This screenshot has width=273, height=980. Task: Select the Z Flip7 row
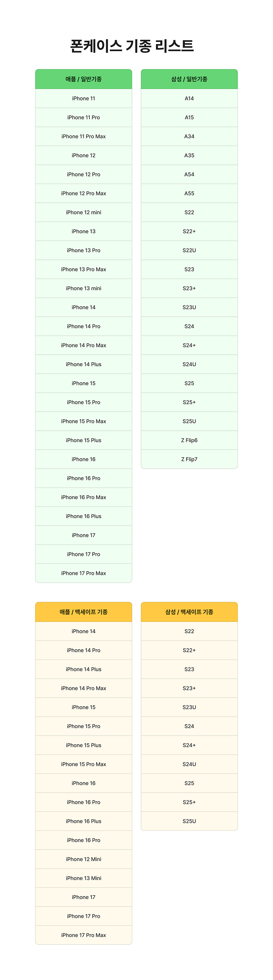pyautogui.click(x=189, y=459)
